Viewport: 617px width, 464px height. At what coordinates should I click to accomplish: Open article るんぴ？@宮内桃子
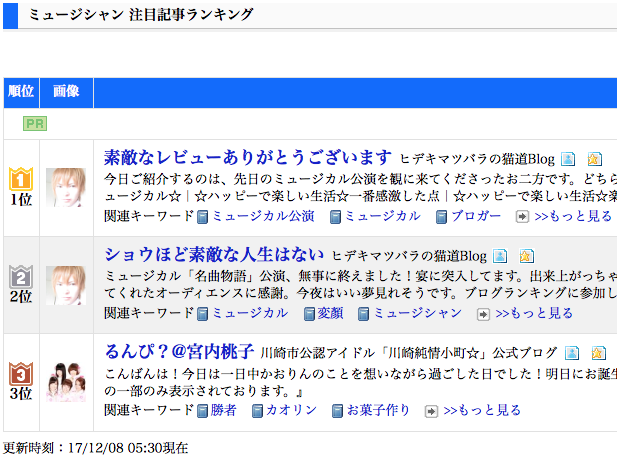[179, 351]
